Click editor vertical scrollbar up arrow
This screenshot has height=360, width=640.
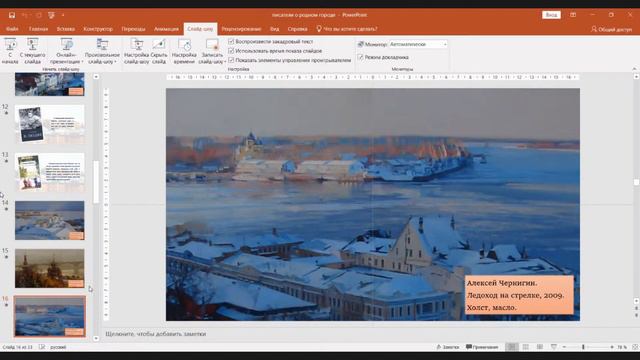pos(636,76)
